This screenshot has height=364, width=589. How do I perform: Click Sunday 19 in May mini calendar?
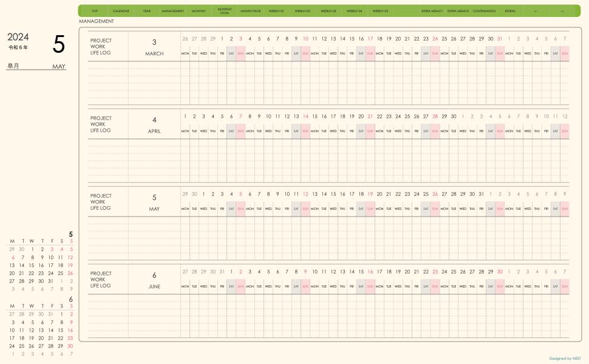(70, 265)
